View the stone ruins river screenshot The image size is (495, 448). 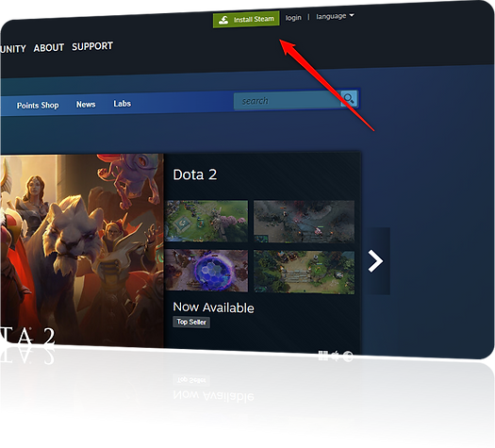pos(304,273)
